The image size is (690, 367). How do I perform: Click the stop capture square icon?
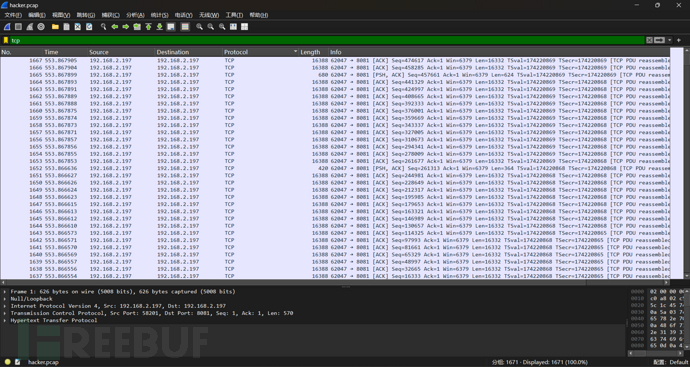click(x=18, y=27)
